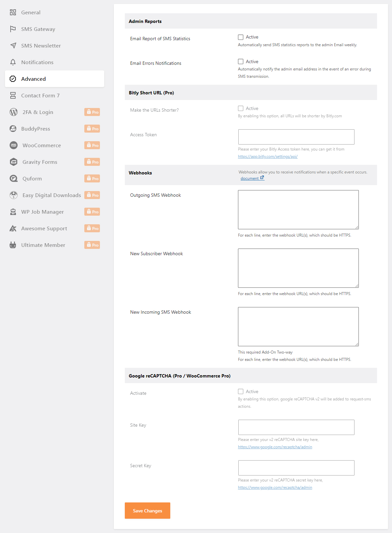The width and height of the screenshot is (392, 533).
Task: Click the Gravity Forms hexagon icon
Action: pyautogui.click(x=14, y=162)
